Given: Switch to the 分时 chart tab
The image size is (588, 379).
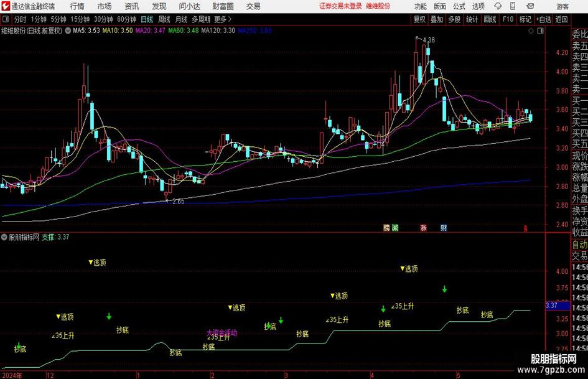Looking at the screenshot, I should click(21, 19).
